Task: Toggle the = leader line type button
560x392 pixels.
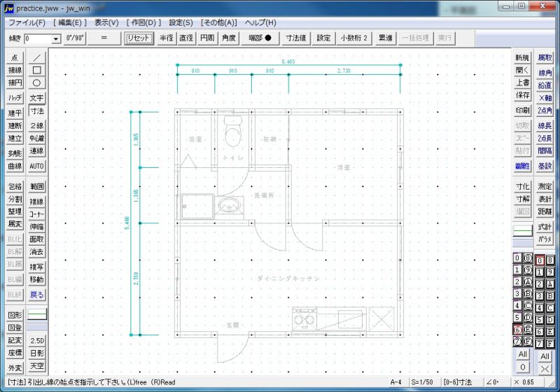Action: click(104, 38)
